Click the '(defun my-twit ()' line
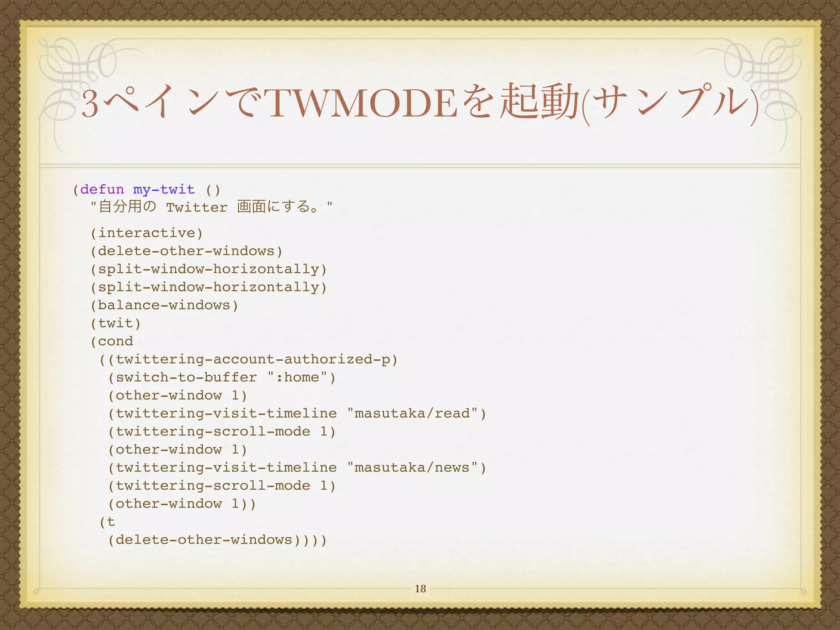840x630 pixels. 147,189
